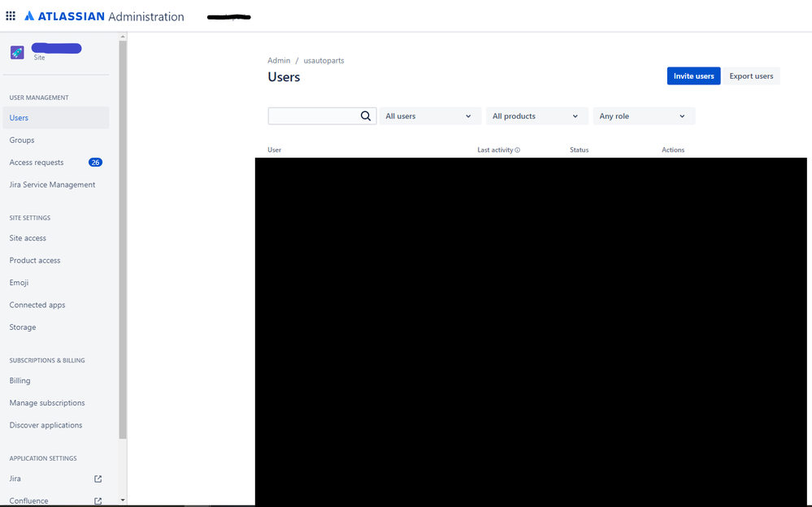Click the Status column header
Image resolution: width=812 pixels, height=507 pixels.
click(579, 149)
